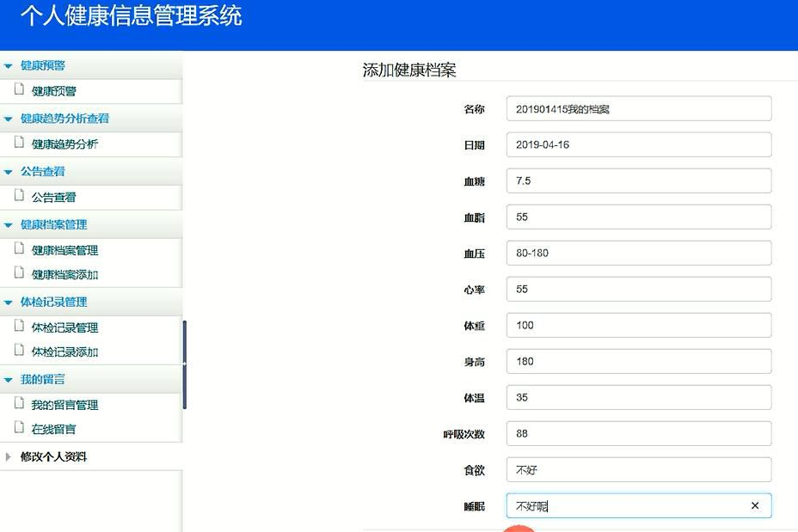
Task: Open 体检记录添加 page
Action: 64,352
